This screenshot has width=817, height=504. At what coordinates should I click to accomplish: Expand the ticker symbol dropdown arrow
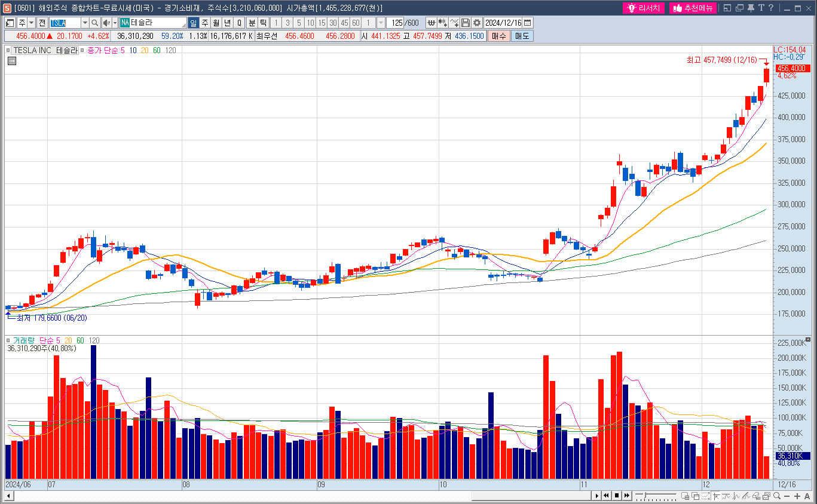[85, 23]
